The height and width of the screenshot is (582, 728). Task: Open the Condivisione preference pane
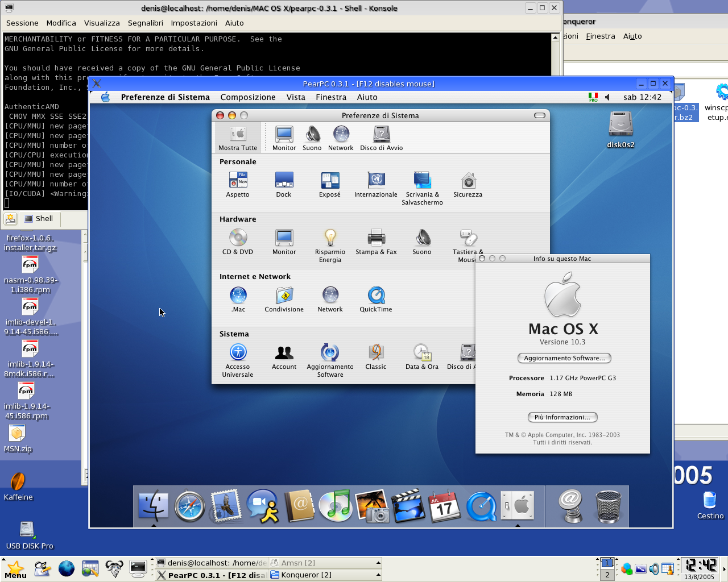point(284,300)
